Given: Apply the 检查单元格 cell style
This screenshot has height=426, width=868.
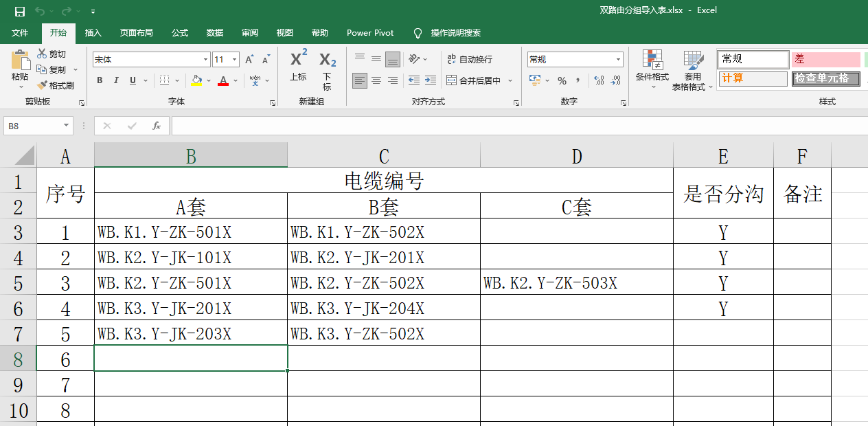Looking at the screenshot, I should 825,78.
